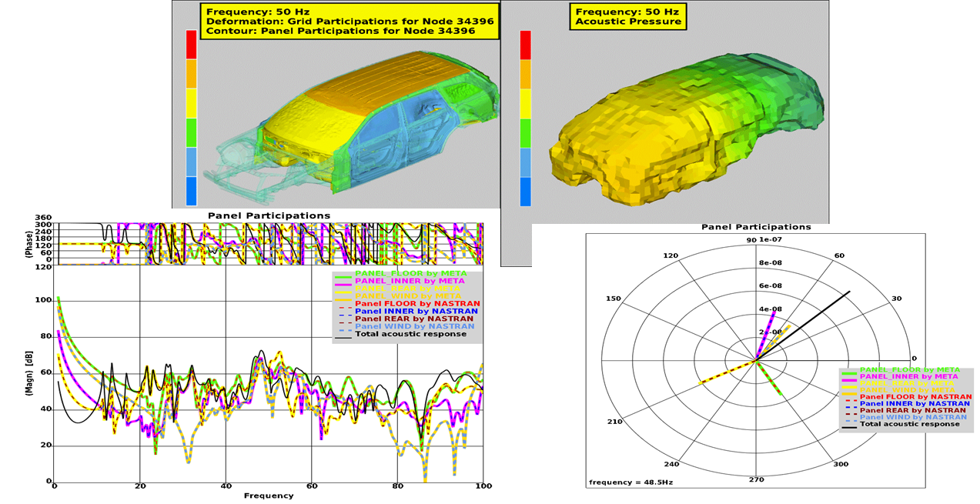The image size is (980, 504).
Task: Click 'Total acoustic response' in the polar plot legend
Action: pyautogui.click(x=909, y=424)
